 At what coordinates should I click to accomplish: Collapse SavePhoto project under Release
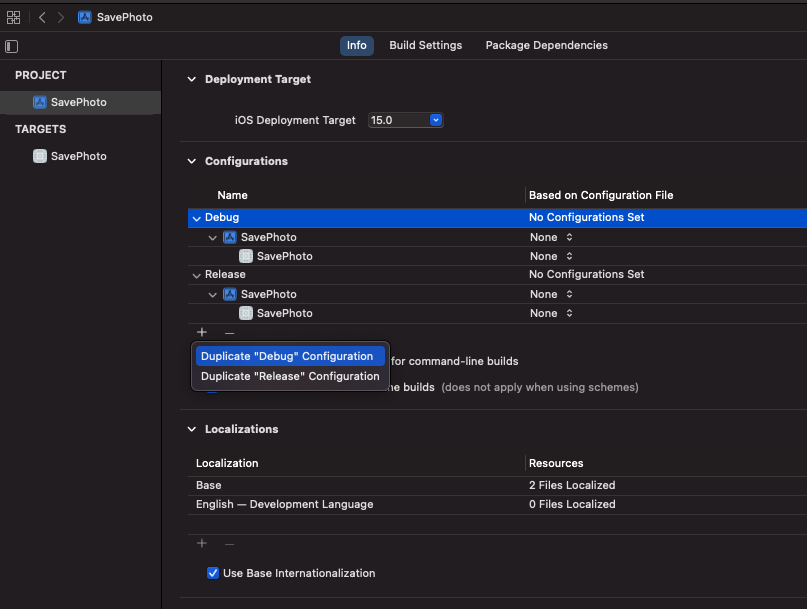point(213,295)
